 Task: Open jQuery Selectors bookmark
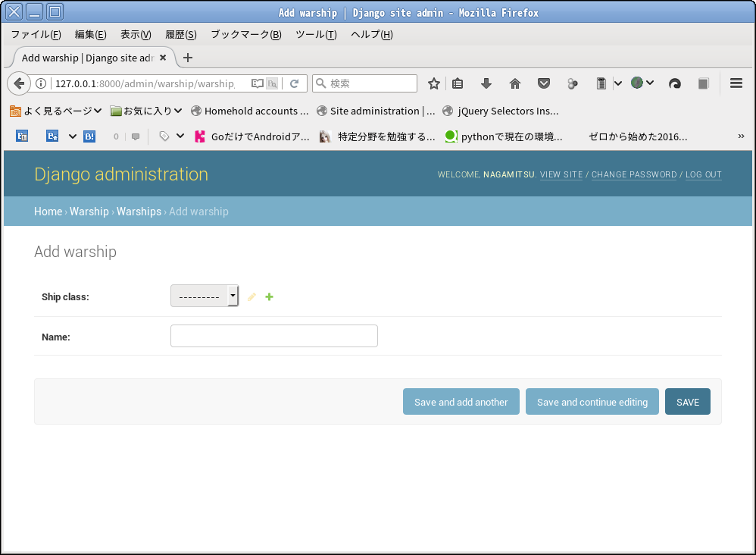[x=501, y=111]
